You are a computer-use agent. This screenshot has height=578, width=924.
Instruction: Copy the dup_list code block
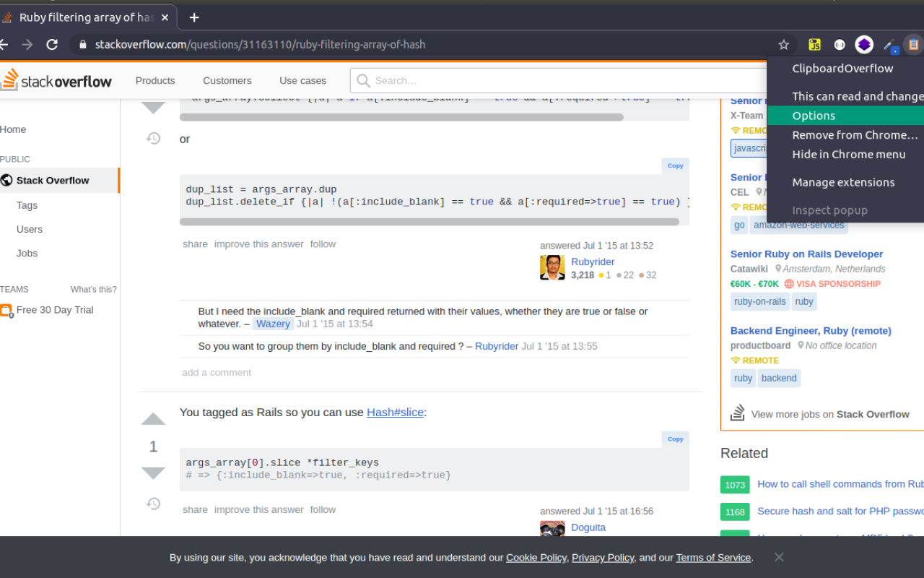tap(676, 165)
